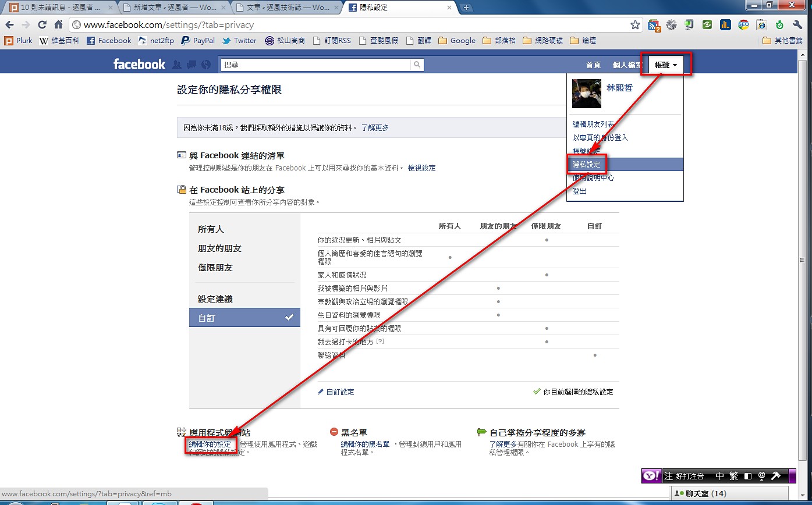Open Facebook friend requests icon
This screenshot has height=505, width=812.
point(177,65)
